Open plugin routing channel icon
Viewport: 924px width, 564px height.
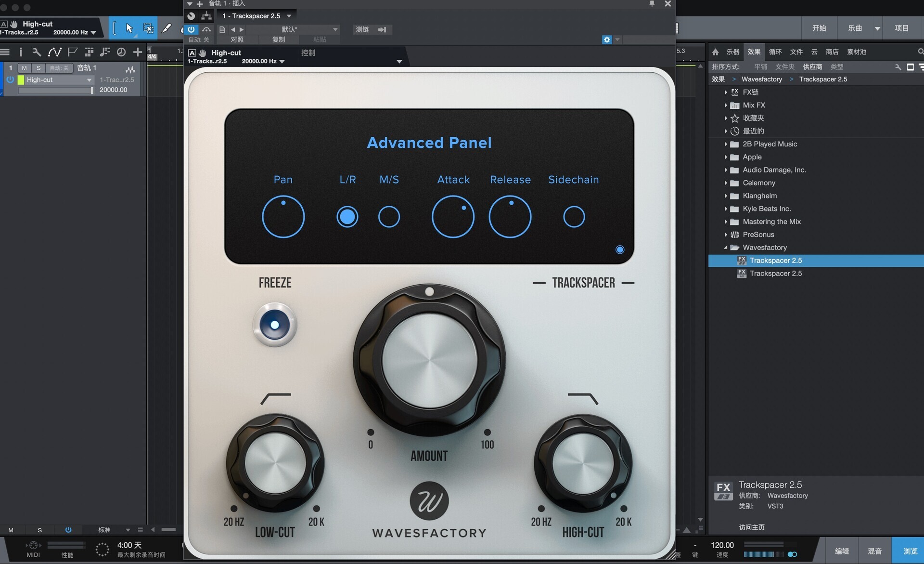(x=206, y=16)
